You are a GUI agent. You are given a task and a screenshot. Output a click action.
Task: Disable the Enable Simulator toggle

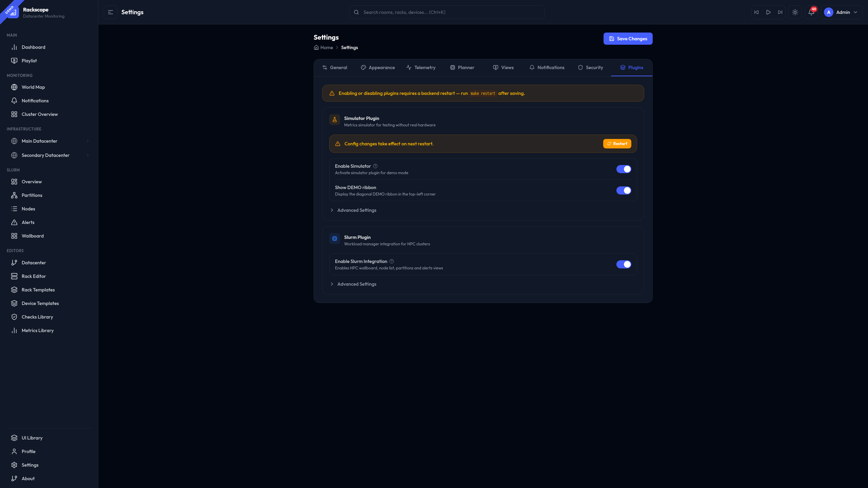624,169
